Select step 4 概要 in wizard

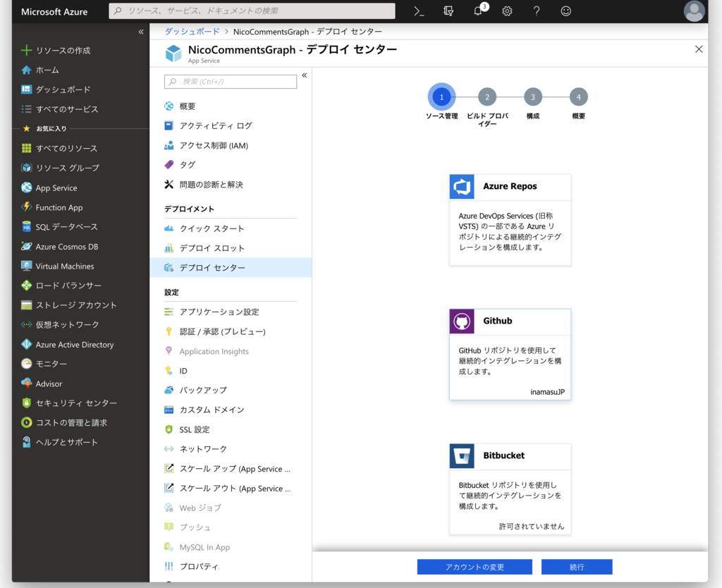pyautogui.click(x=578, y=97)
